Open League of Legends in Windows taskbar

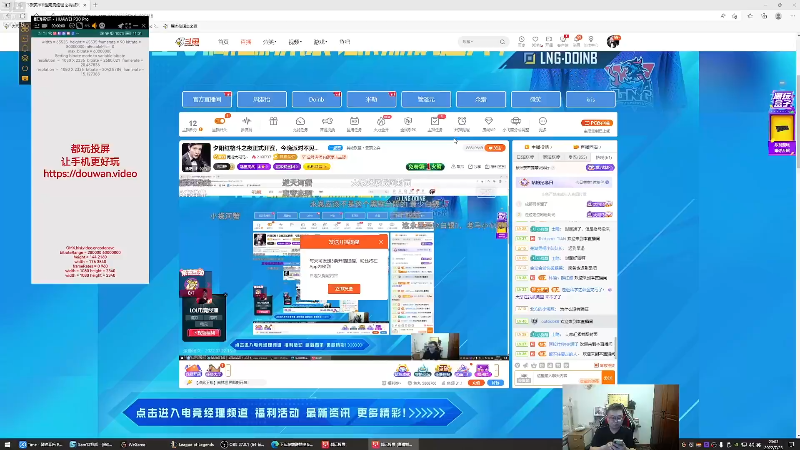point(192,444)
